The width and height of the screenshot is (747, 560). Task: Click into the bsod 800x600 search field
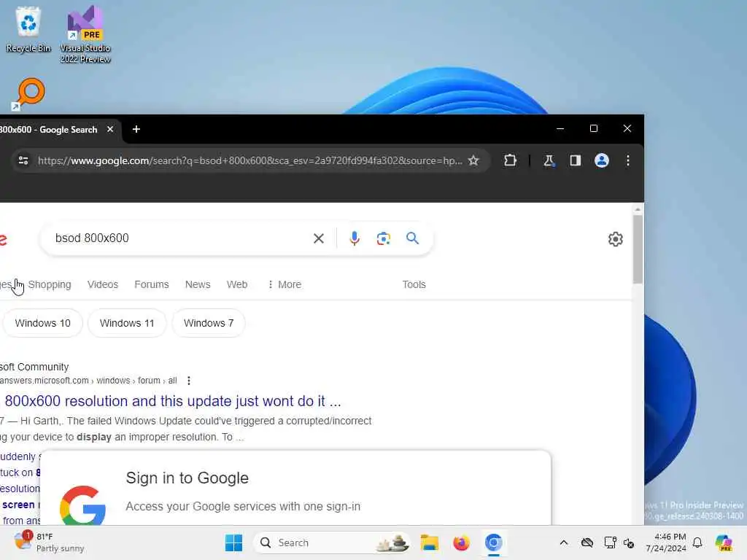(181, 238)
